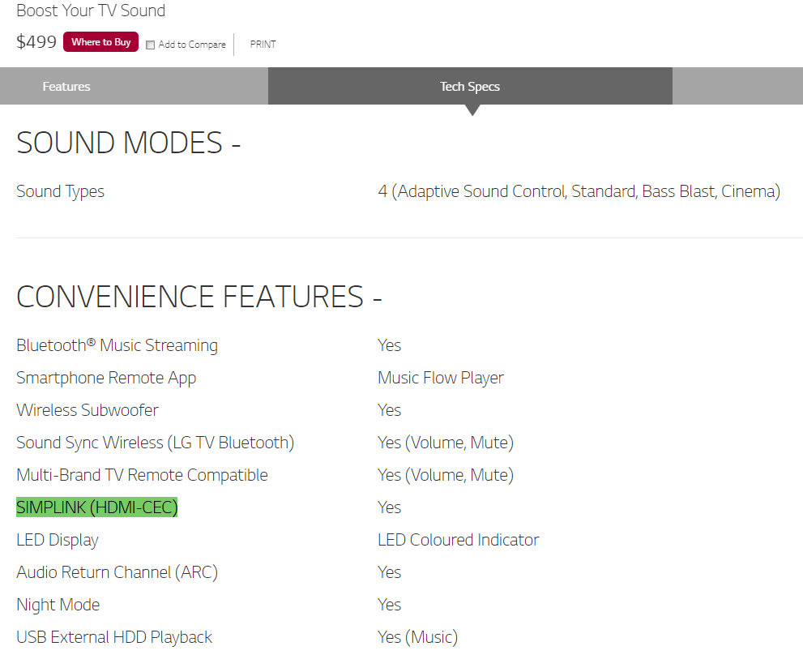Tick the Add to Compare checkbox

[150, 45]
